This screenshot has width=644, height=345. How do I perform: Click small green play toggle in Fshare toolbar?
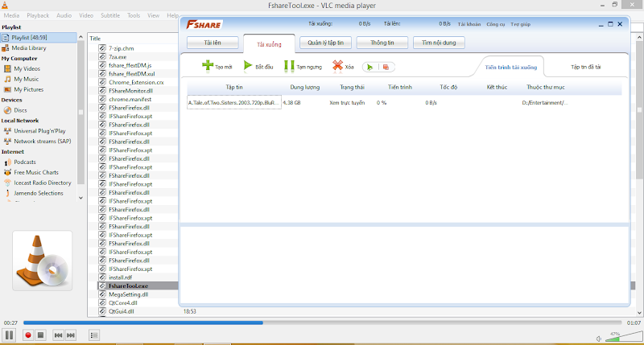370,67
